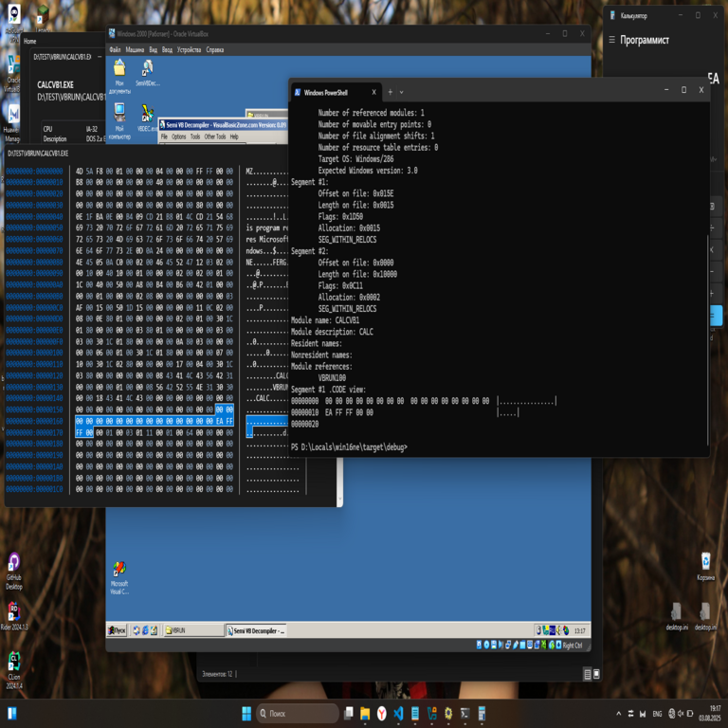728x728 pixels.
Task: Click CALCVB1.EXE heading in file info panel
Action: tap(55, 84)
